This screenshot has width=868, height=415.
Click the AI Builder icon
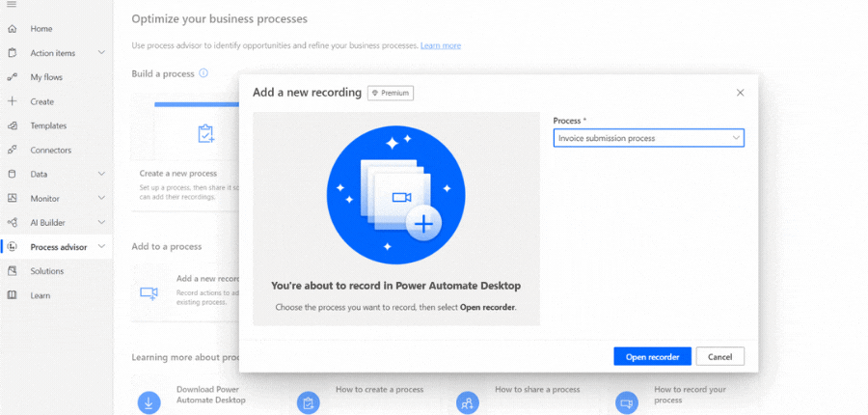point(13,223)
